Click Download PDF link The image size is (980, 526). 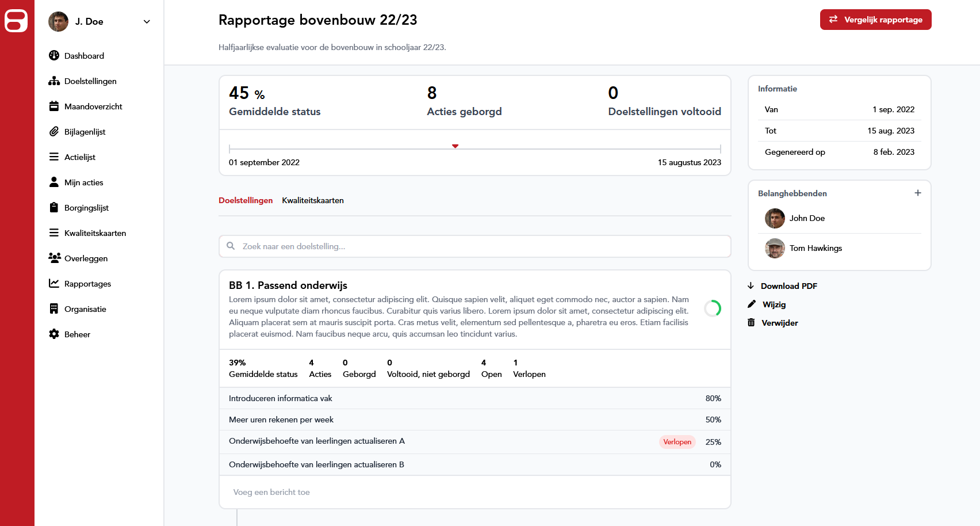point(788,286)
